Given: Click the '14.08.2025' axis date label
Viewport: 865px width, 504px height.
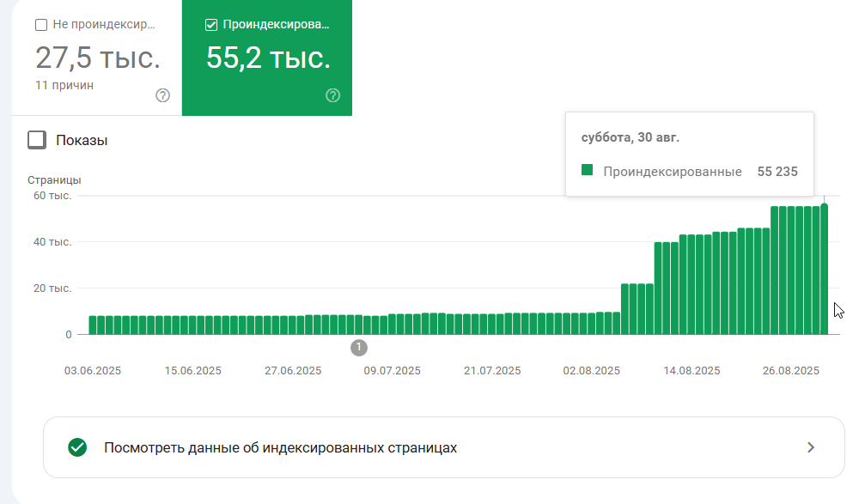Looking at the screenshot, I should [691, 371].
